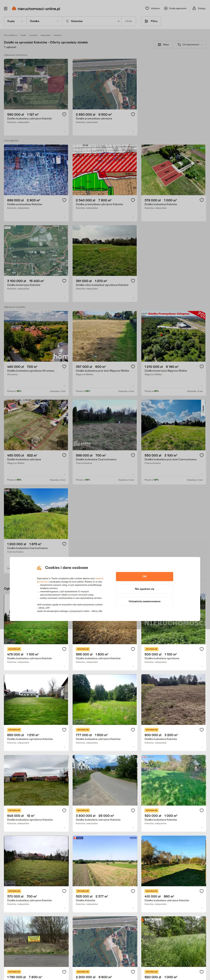
Task: Heart the archived 565 000 zł listing
Action: tap(133, 649)
